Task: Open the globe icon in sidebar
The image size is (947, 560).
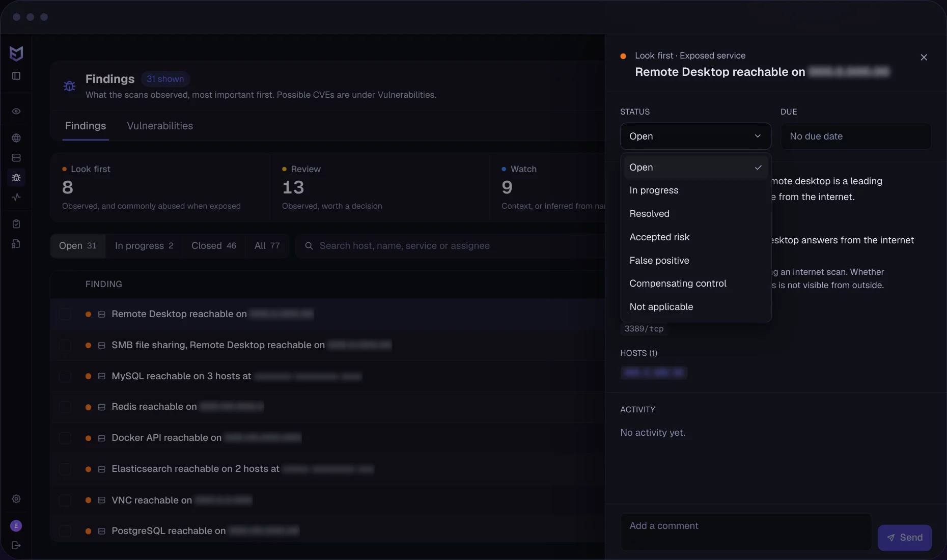Action: [16, 138]
